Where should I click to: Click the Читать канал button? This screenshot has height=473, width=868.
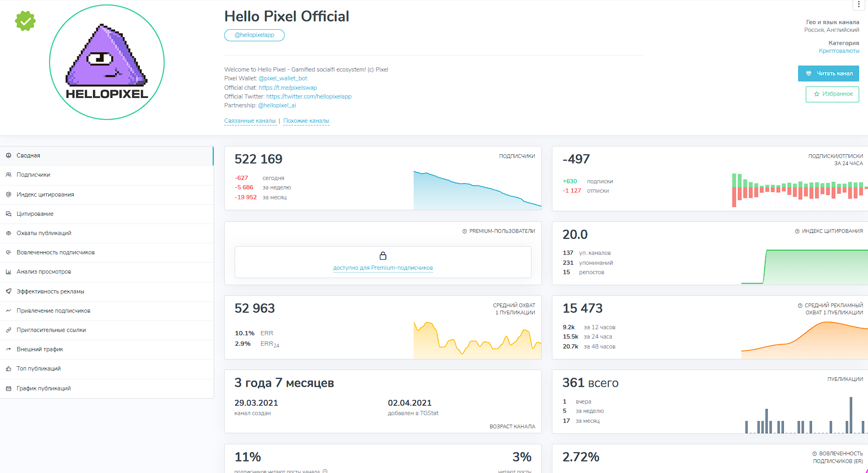[828, 74]
